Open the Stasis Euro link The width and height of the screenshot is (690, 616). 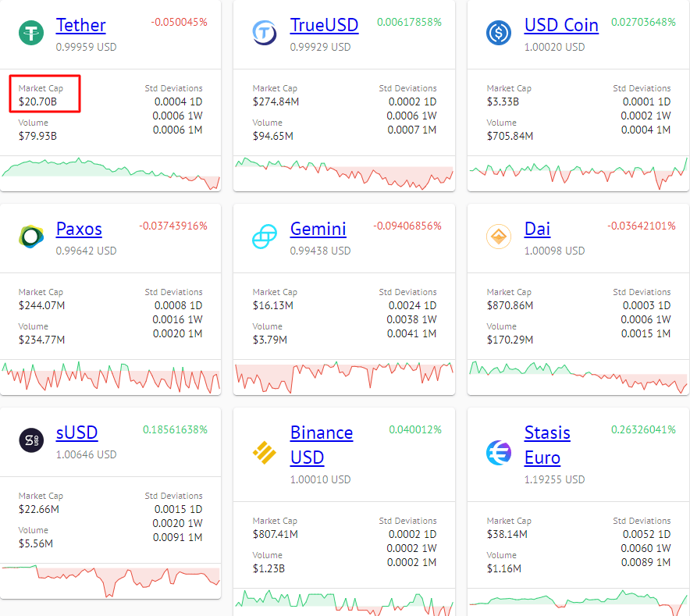[x=547, y=433]
